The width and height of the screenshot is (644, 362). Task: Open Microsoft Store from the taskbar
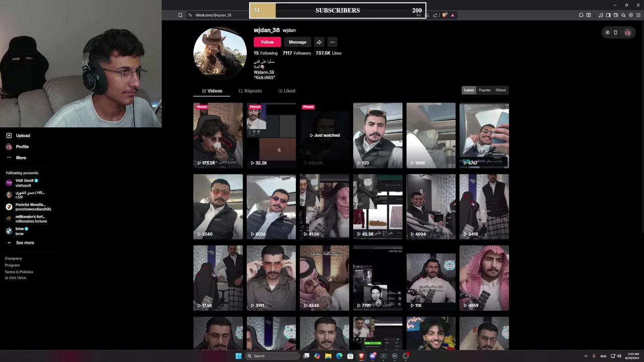click(x=350, y=356)
